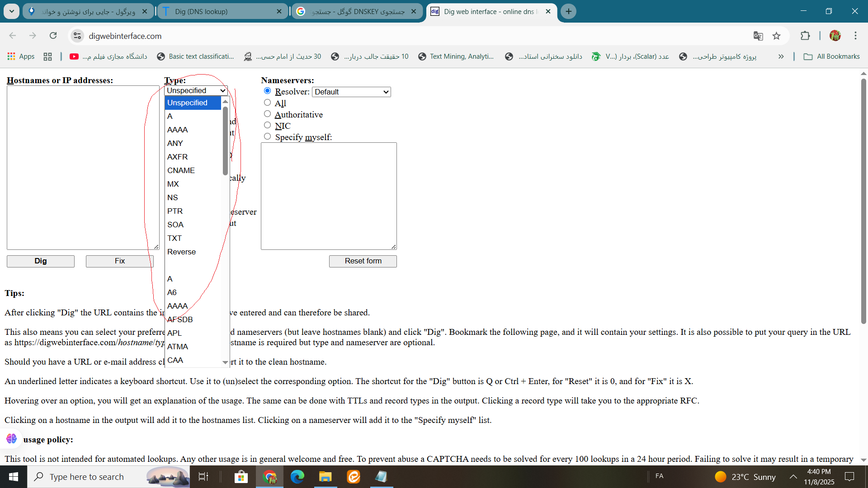Click the Google Translate page icon
868x488 pixels.
click(x=758, y=36)
